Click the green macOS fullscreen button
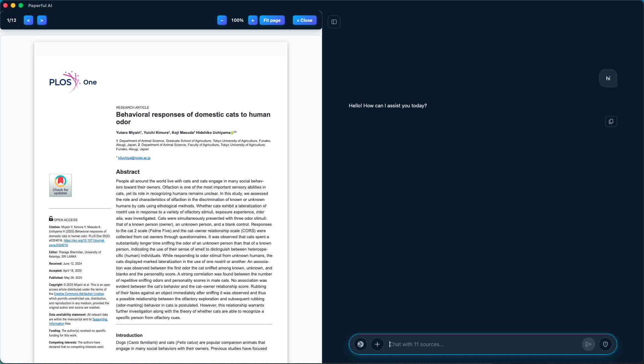Viewport: 644px width, 364px height. 21,5
